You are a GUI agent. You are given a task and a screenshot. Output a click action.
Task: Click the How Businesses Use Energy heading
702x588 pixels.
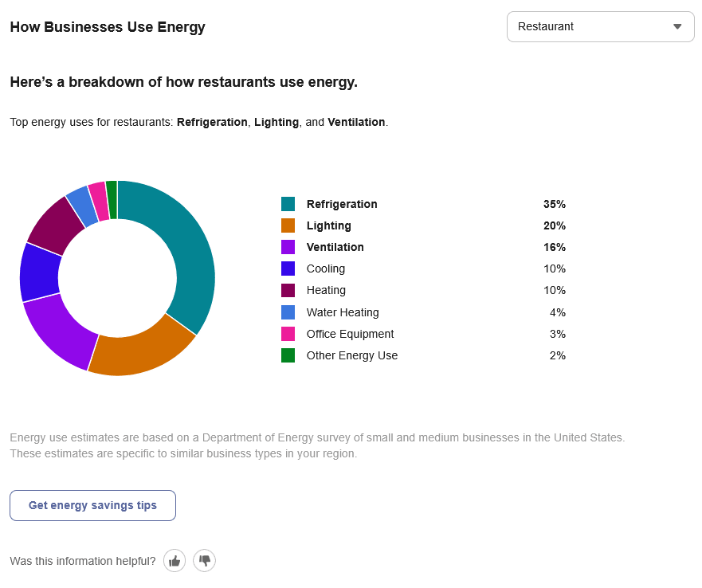click(108, 26)
